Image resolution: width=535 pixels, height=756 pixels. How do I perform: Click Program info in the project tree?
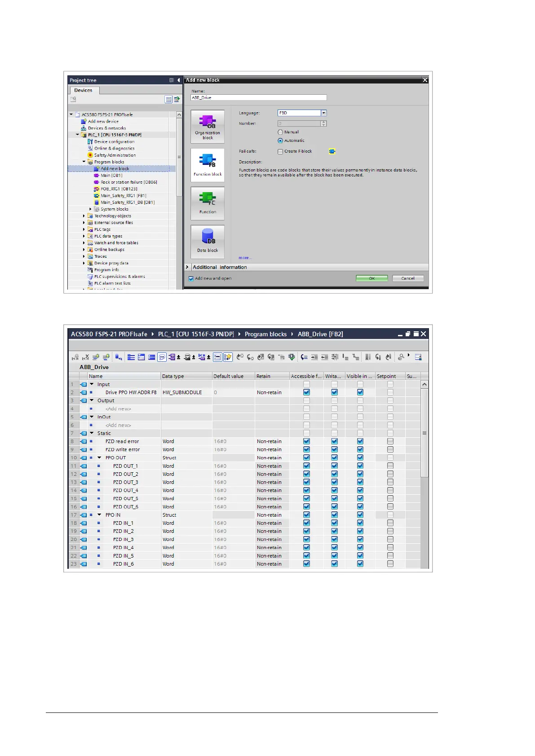[x=106, y=270]
